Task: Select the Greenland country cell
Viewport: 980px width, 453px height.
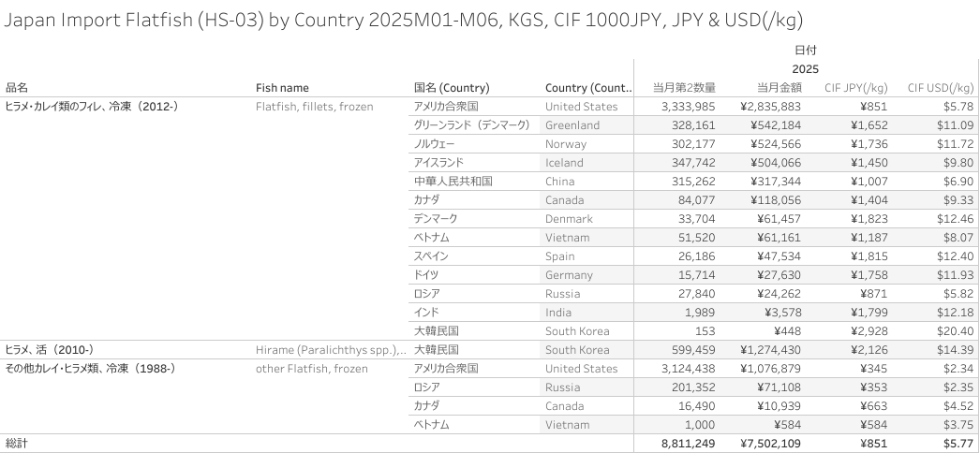Action: [572, 125]
